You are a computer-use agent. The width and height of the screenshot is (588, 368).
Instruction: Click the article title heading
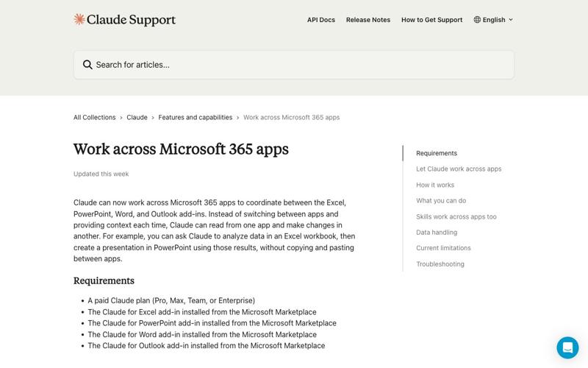pyautogui.click(x=181, y=149)
